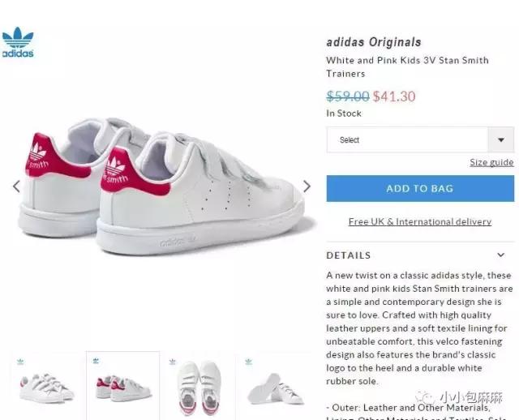Select the first front-view shoe thumbnail
The image size is (519, 420).
[45, 385]
